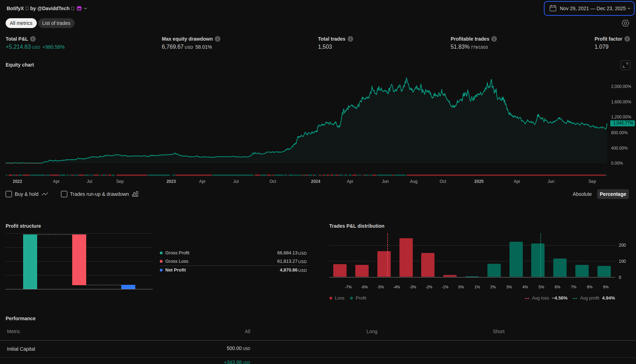
Task: Click the info icon next to Total trades
Action: (x=350, y=39)
